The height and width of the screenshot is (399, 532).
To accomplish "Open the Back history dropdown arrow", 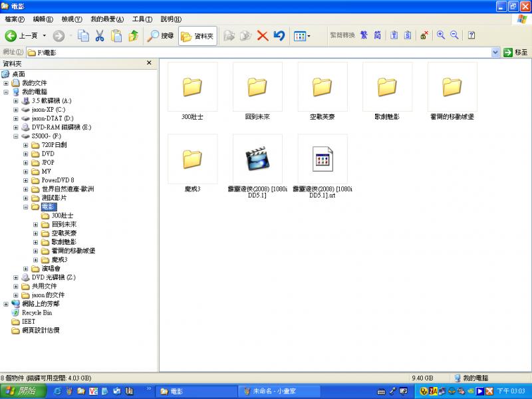I will click(x=44, y=36).
